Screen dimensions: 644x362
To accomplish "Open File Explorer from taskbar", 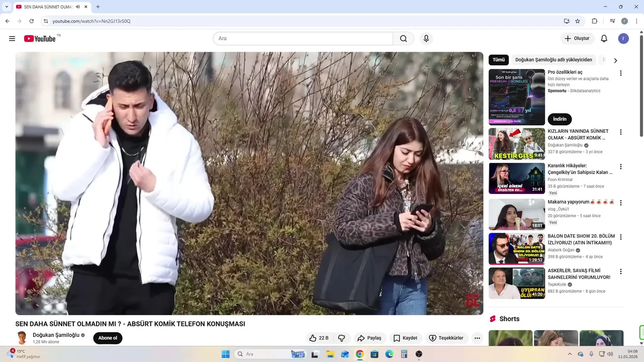I will tap(330, 354).
